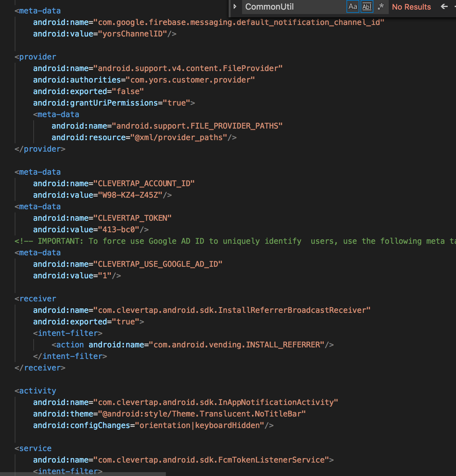The image size is (456, 476).
Task: Click the No Results label
Action: (x=411, y=7)
